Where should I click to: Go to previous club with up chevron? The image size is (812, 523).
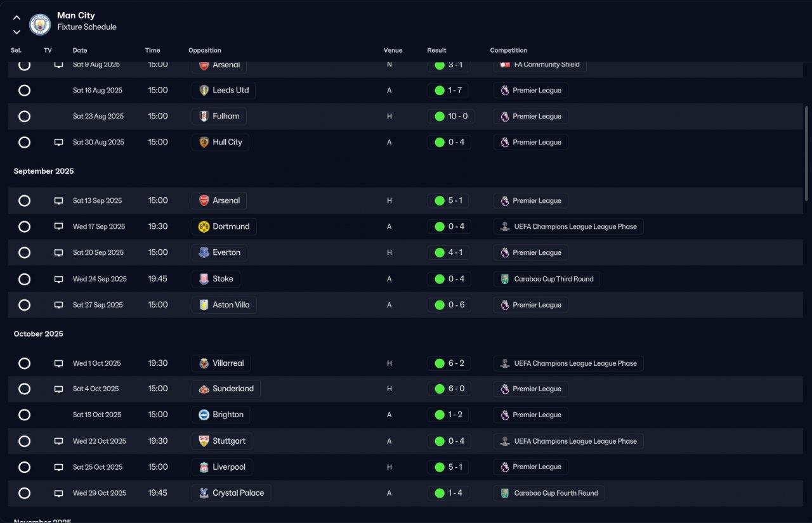(x=16, y=18)
